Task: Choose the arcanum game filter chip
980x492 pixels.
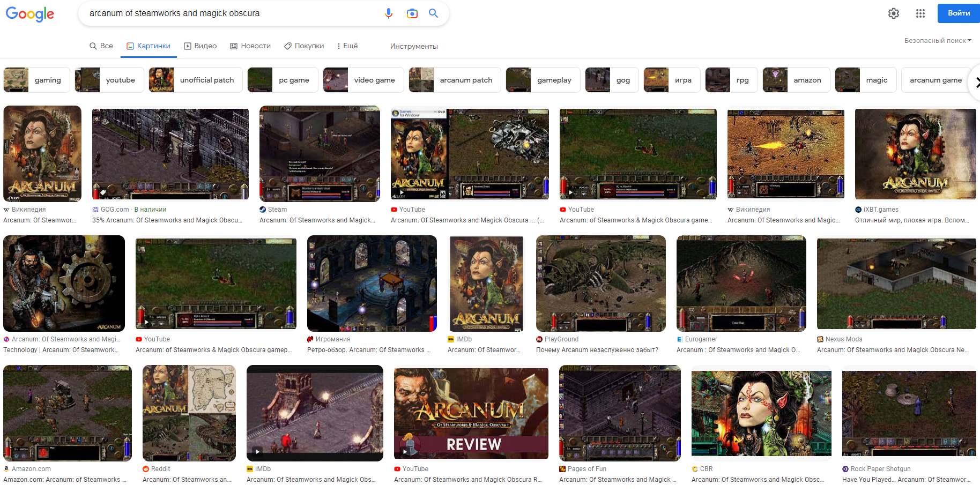Action: [x=936, y=80]
